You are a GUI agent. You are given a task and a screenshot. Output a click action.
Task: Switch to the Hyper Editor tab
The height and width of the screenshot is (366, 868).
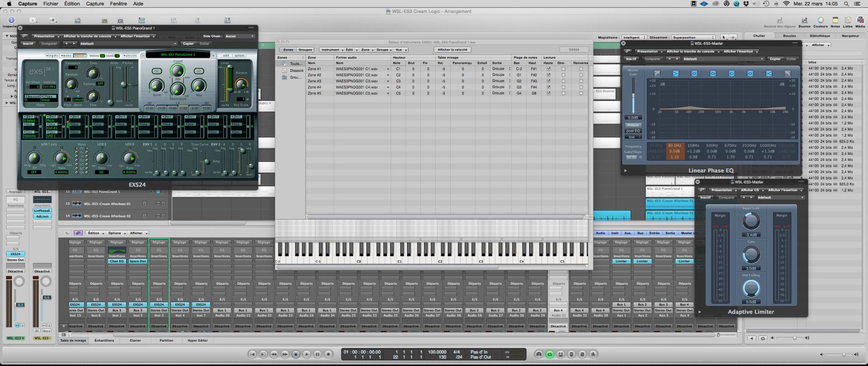coord(198,341)
